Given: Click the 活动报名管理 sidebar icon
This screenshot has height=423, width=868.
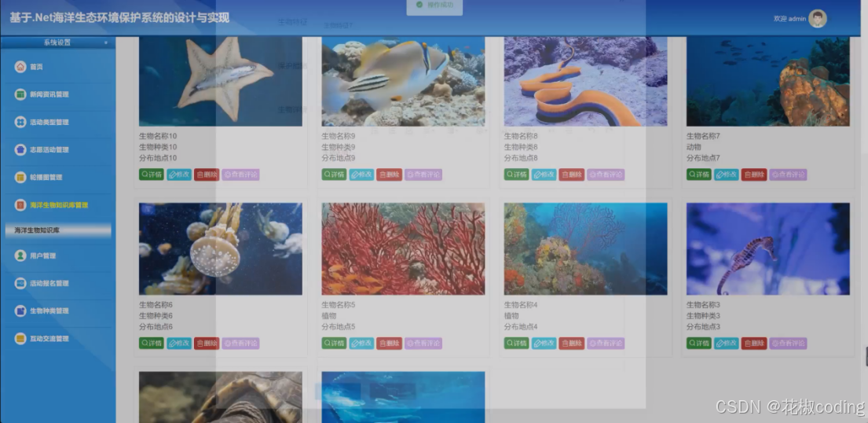Looking at the screenshot, I should pos(20,283).
